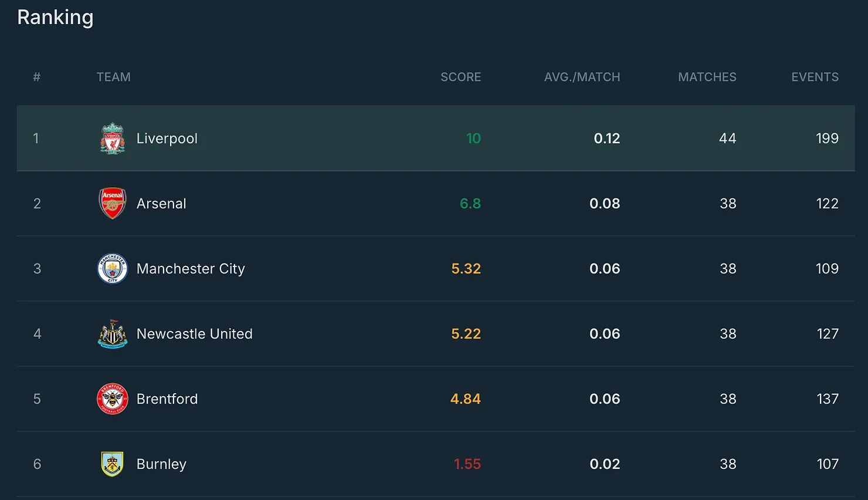Select Arsenal's score of 6.8
This screenshot has height=500, width=868.
(x=470, y=204)
